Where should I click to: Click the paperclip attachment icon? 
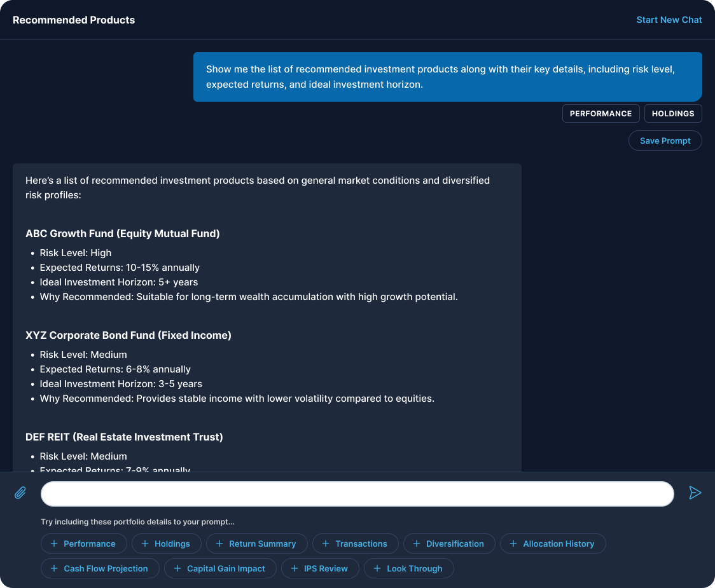20,493
